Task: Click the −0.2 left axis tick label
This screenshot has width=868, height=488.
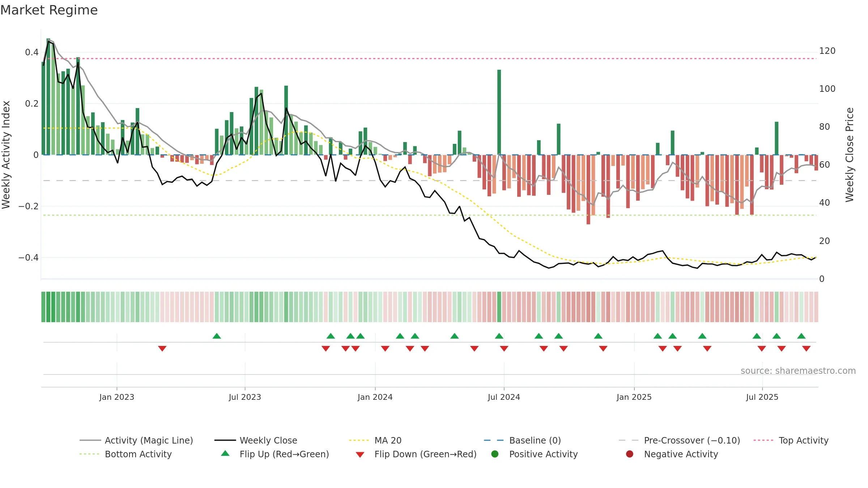Action: pyautogui.click(x=29, y=206)
